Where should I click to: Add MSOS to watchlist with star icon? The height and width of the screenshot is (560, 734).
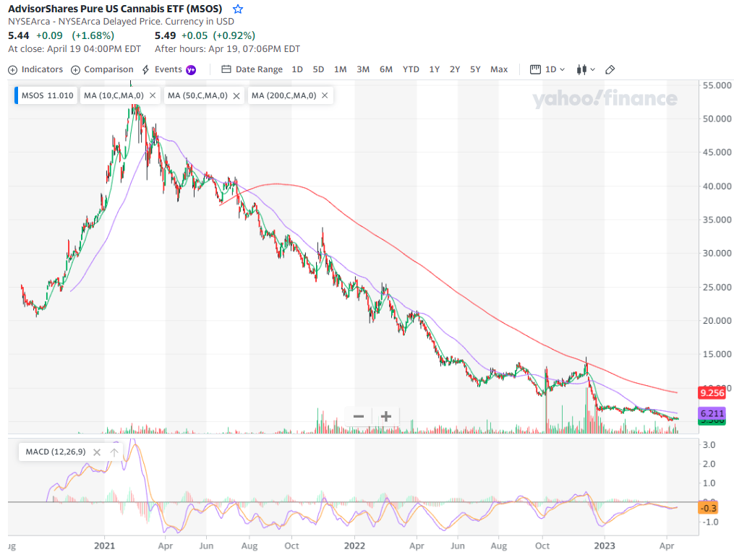point(238,9)
